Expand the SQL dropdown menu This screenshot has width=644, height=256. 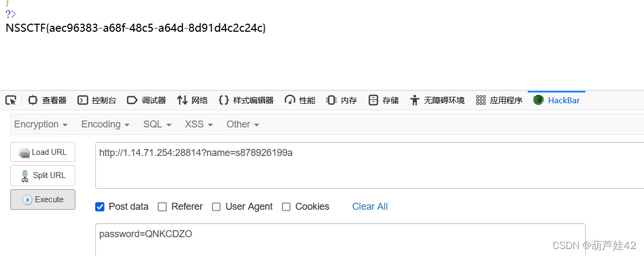pos(157,124)
